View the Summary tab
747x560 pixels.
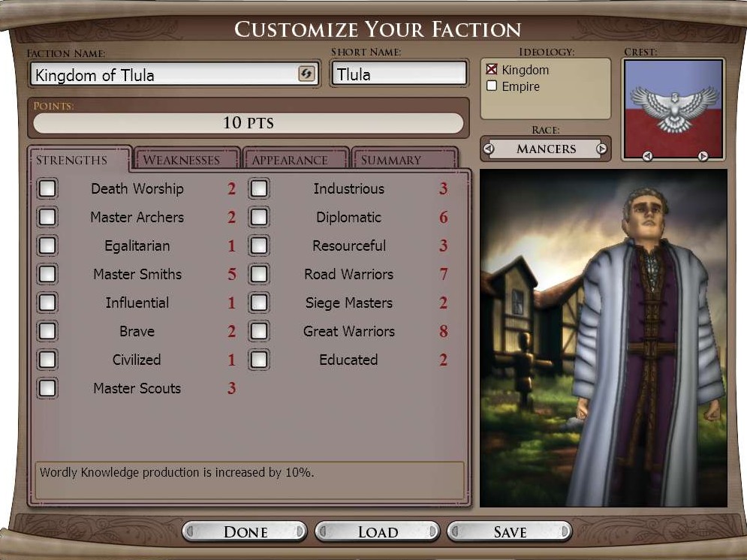click(405, 159)
